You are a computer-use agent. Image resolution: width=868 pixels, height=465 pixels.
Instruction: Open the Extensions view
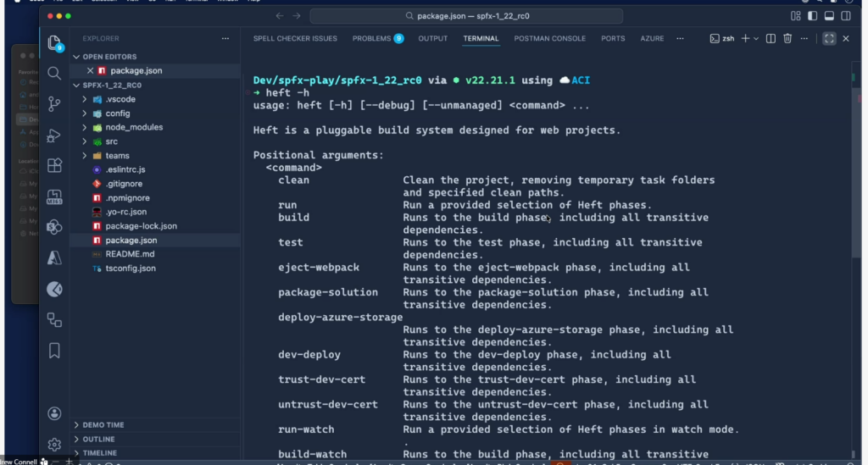(x=54, y=166)
